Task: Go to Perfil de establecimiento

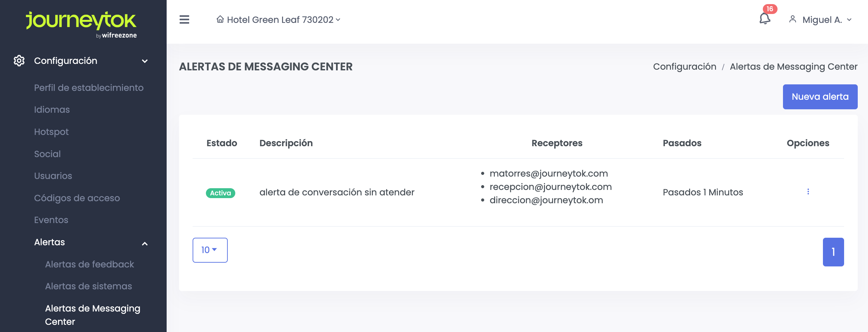Action: coord(89,88)
